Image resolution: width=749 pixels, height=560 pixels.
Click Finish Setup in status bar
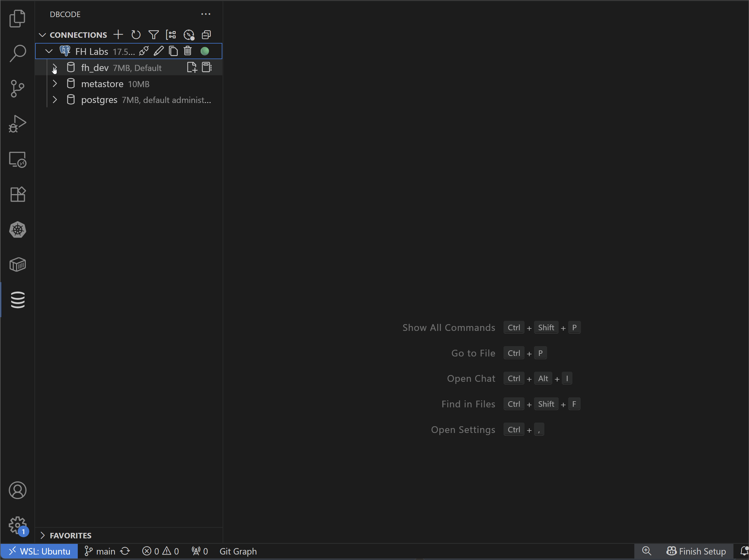(x=696, y=551)
